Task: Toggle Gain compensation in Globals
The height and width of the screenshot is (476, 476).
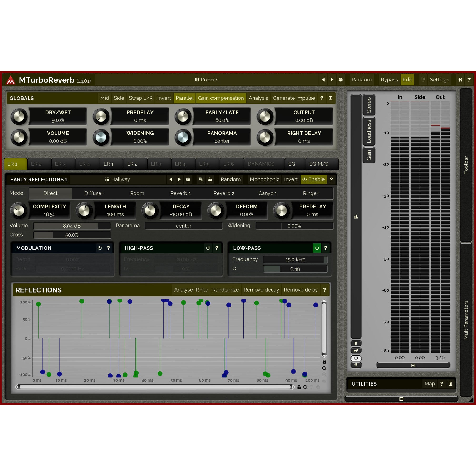Action: [x=221, y=98]
